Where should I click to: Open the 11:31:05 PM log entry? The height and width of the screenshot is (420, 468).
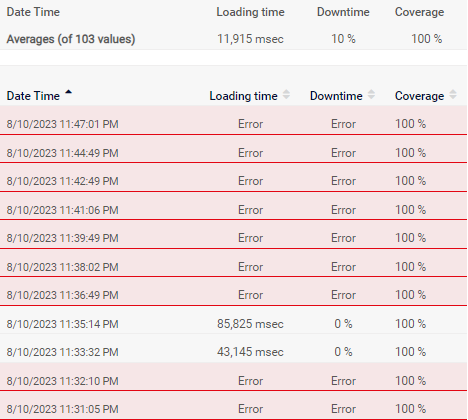coord(233,405)
